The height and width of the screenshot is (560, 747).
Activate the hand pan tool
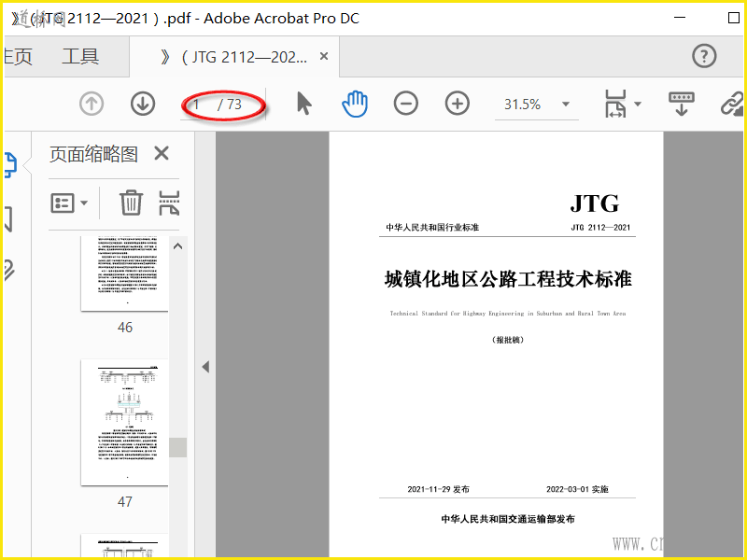[x=355, y=104]
